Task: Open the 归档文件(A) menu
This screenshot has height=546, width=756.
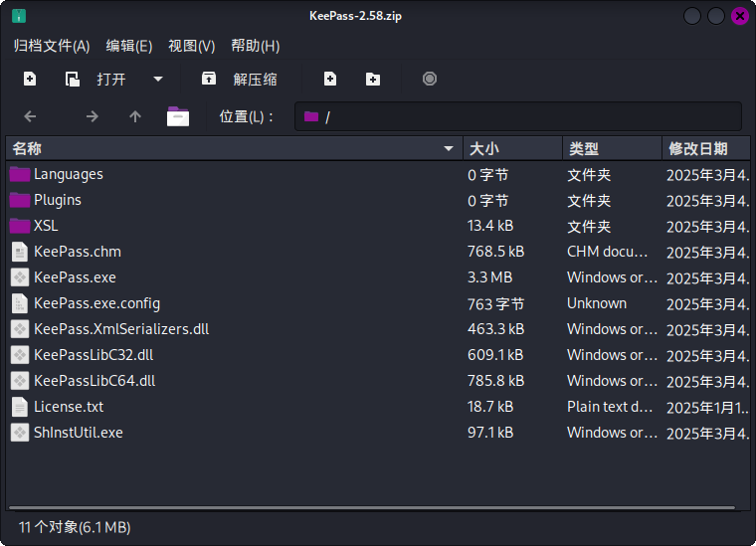Action: click(x=52, y=46)
